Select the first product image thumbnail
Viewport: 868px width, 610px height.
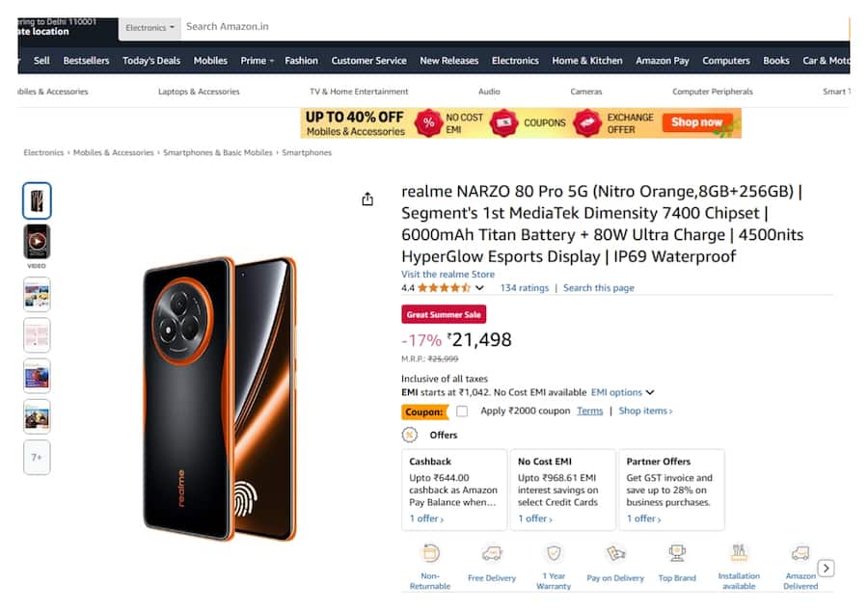coord(37,199)
